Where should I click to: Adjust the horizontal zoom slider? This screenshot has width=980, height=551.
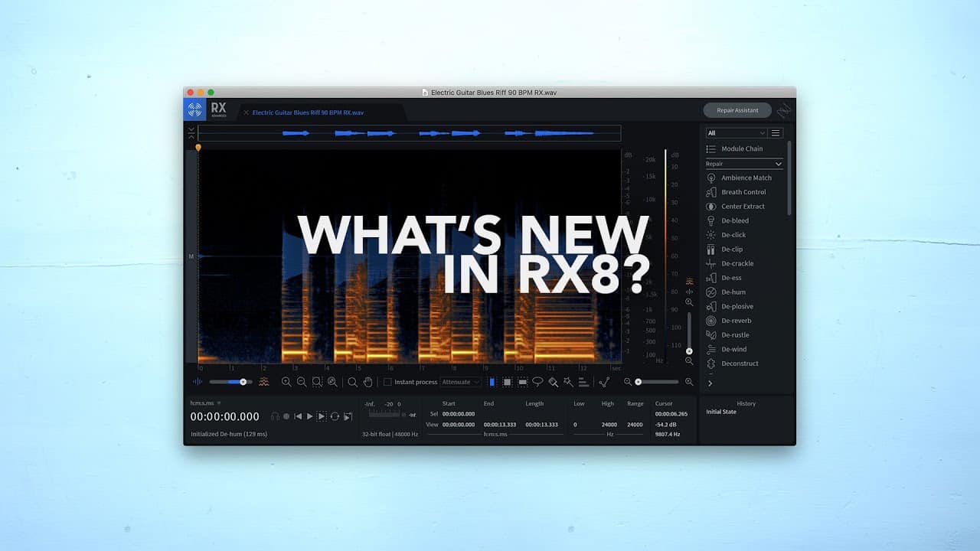[657, 382]
